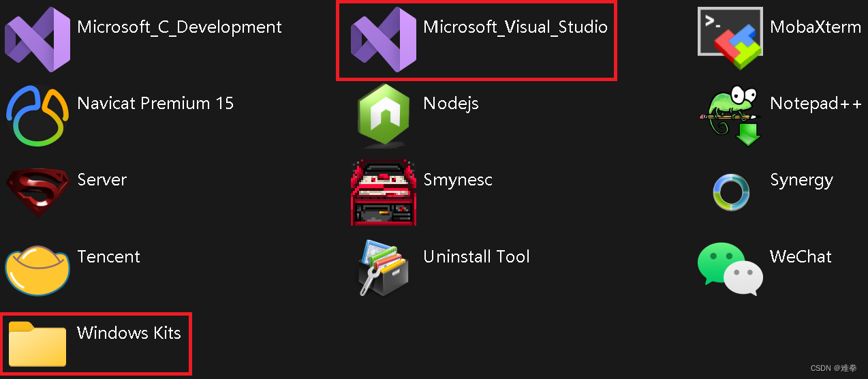Open the Windows Kits folder icon

click(x=37, y=344)
